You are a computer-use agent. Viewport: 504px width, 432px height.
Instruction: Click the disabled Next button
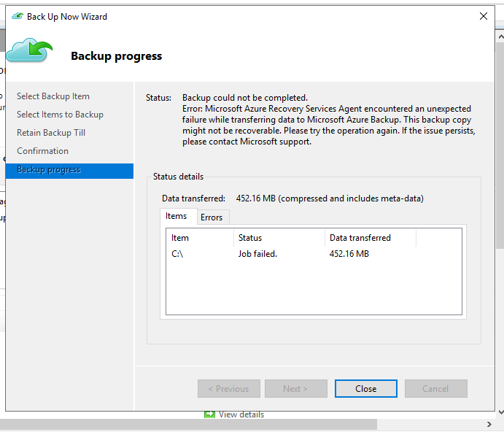pos(295,388)
